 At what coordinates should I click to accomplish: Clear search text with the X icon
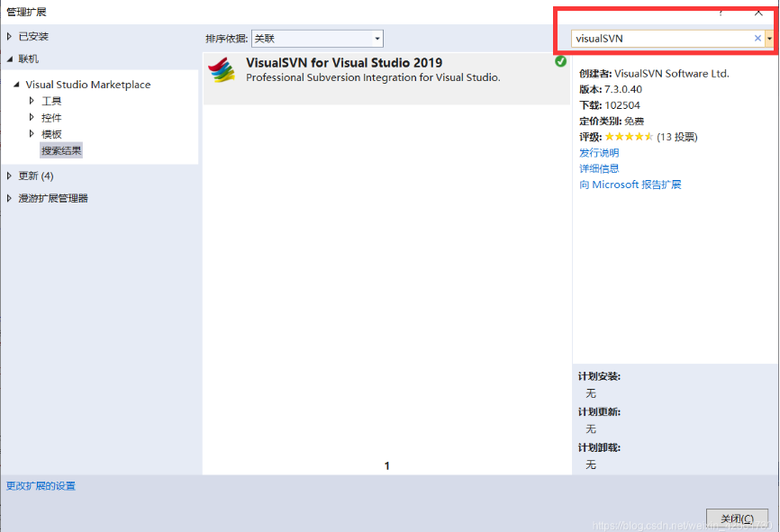pyautogui.click(x=757, y=39)
